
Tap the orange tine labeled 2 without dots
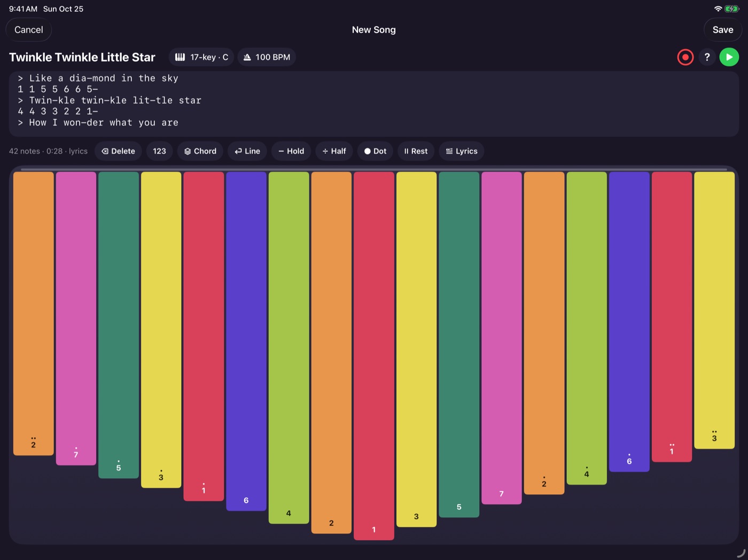coord(331,352)
